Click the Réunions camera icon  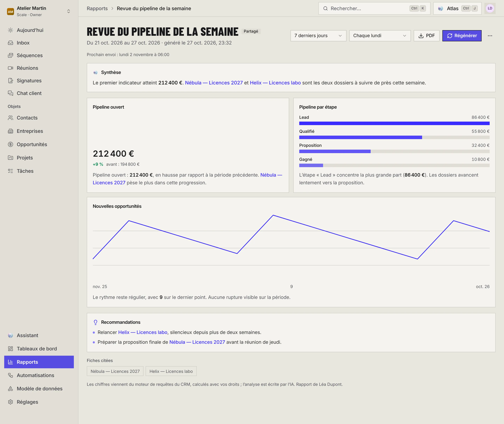coord(10,68)
